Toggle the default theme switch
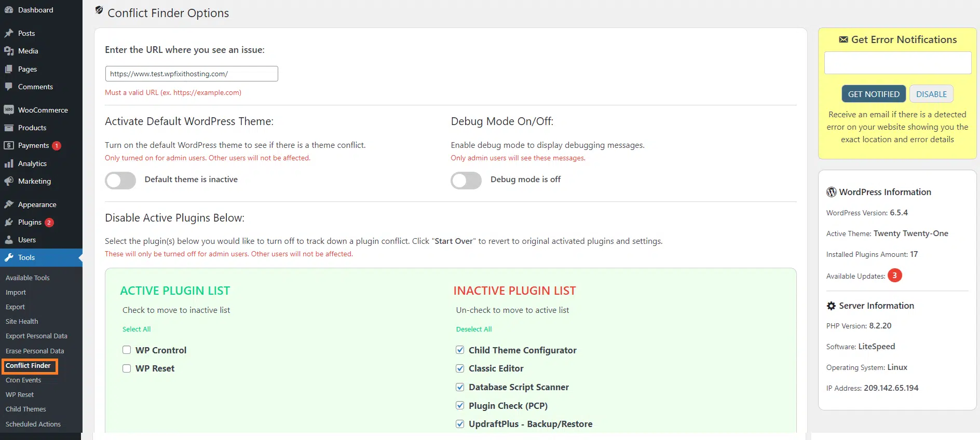This screenshot has width=980, height=440. click(120, 181)
